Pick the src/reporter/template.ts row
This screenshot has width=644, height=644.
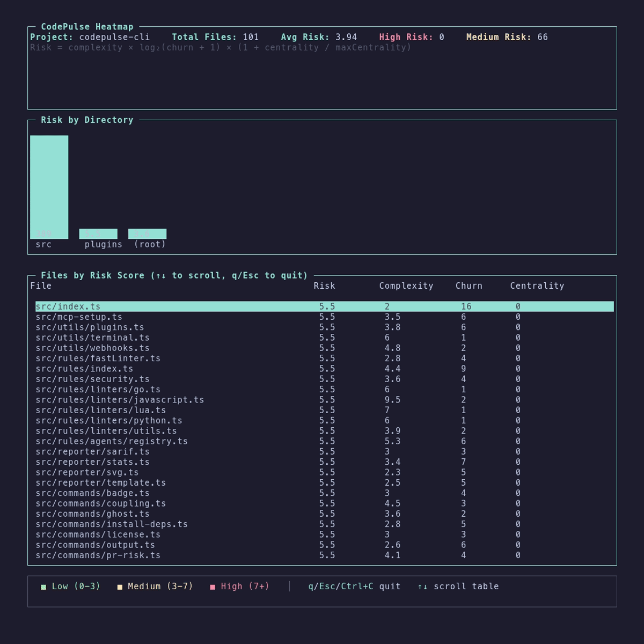pyautogui.click(x=325, y=483)
